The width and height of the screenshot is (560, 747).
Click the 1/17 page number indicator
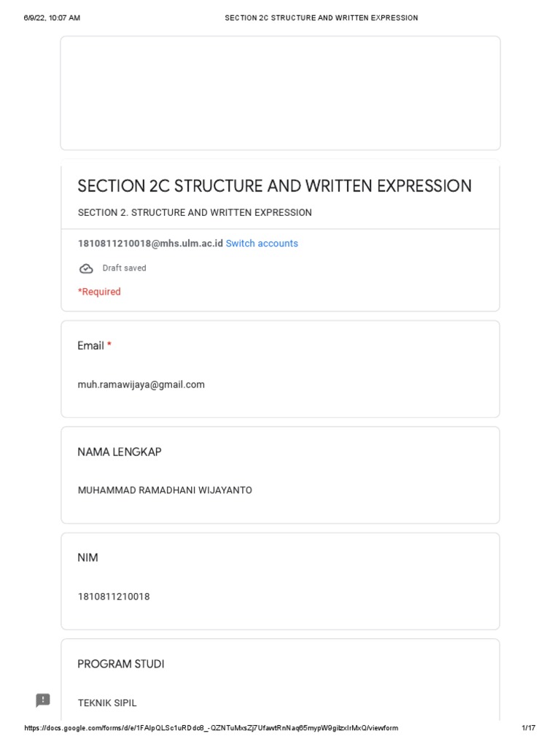click(529, 728)
